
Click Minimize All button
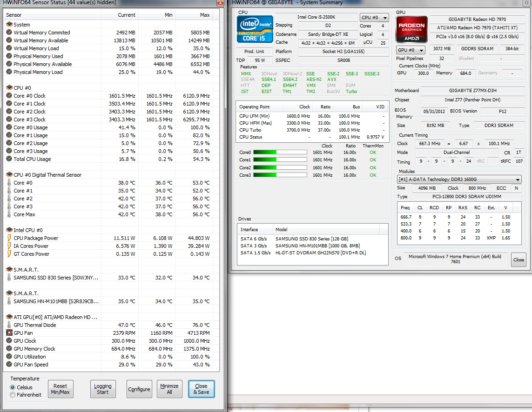click(169, 389)
